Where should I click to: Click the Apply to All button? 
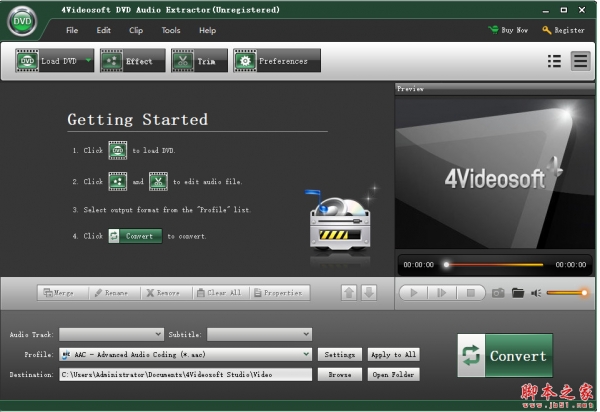coord(394,355)
